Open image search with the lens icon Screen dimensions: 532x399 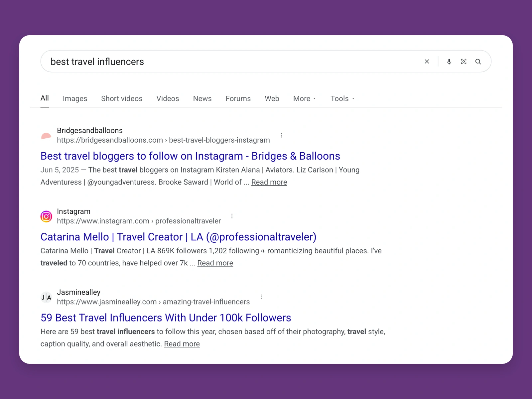coord(464,62)
